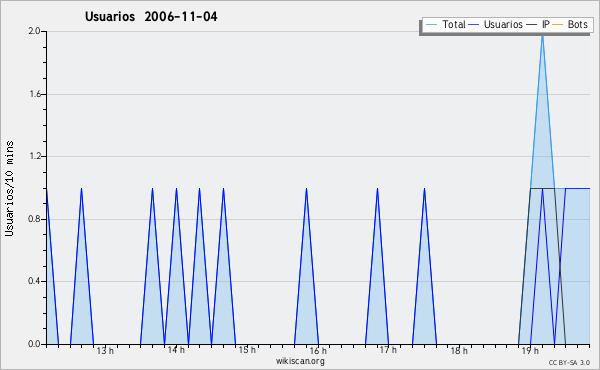Image resolution: width=600 pixels, height=370 pixels.
Task: Click the y-axis value 0.4
Action: coord(34,281)
